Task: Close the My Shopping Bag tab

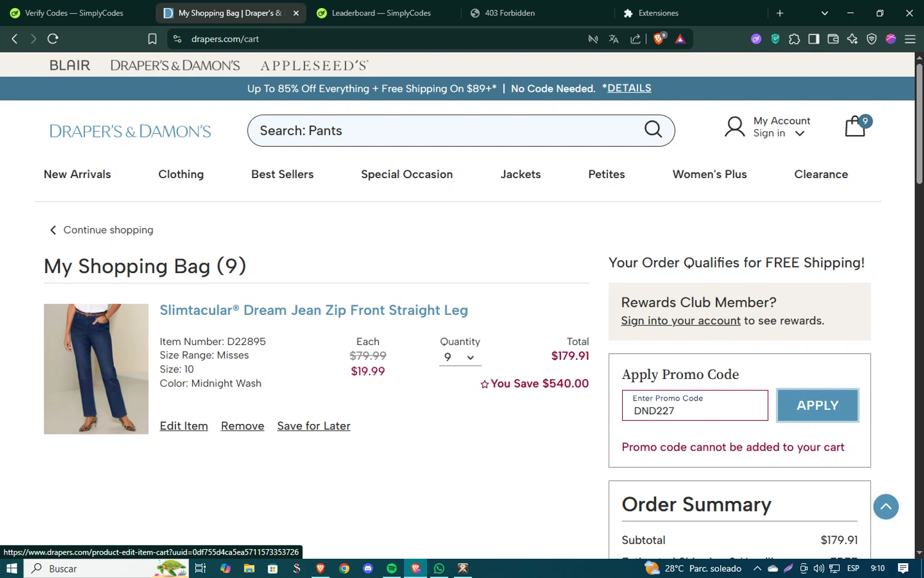Action: 296,13
